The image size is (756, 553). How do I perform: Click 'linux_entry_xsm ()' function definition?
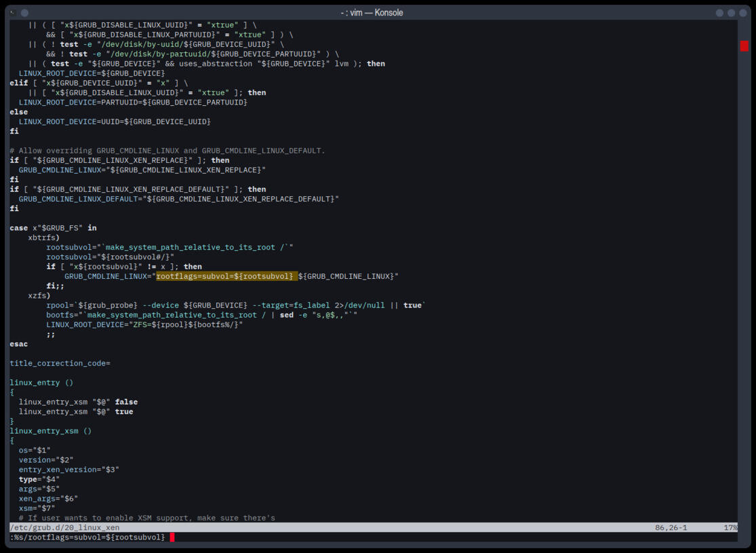(x=51, y=431)
